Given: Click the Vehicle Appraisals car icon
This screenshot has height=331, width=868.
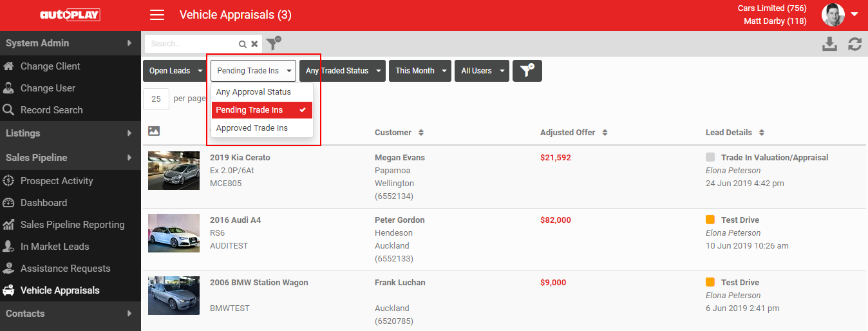Looking at the screenshot, I should point(8,290).
